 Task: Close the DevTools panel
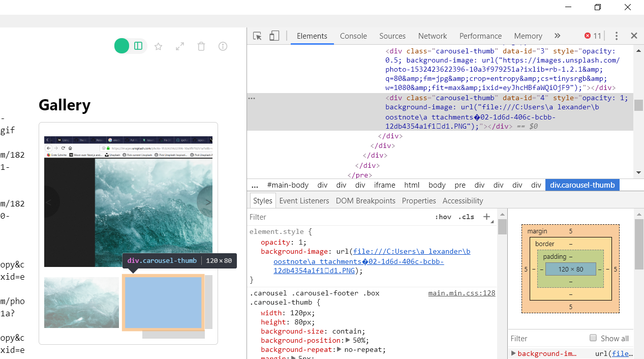point(634,36)
